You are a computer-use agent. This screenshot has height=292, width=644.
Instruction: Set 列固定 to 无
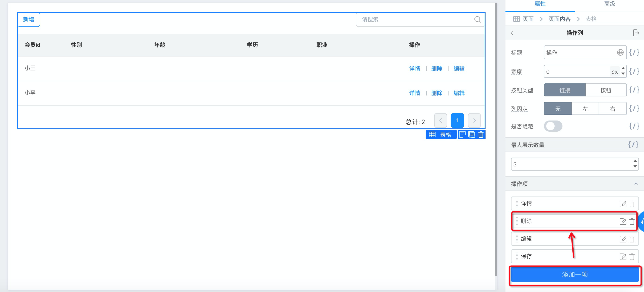[558, 108]
